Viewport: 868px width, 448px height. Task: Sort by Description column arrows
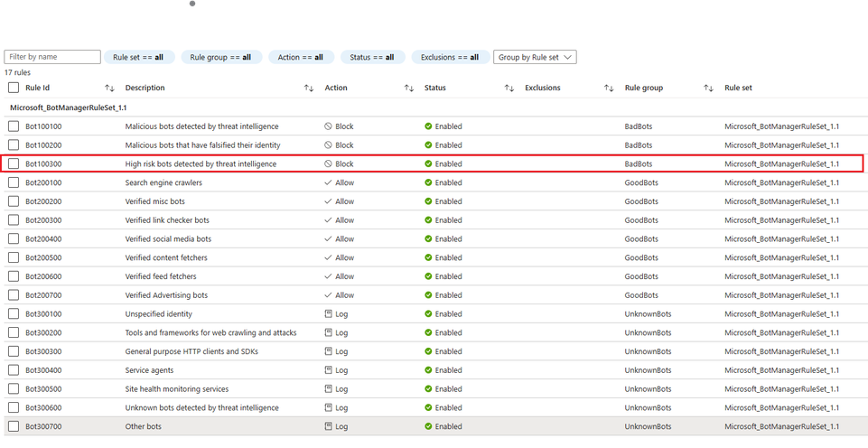pos(309,88)
